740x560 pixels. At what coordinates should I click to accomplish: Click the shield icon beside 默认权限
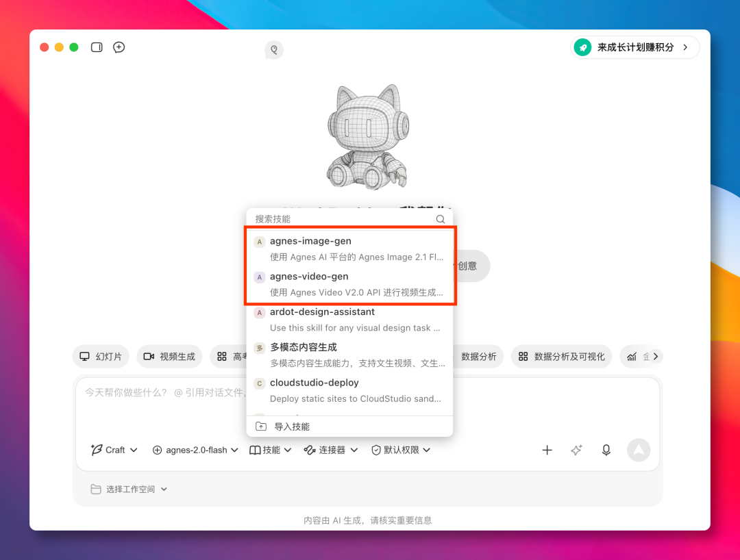376,450
